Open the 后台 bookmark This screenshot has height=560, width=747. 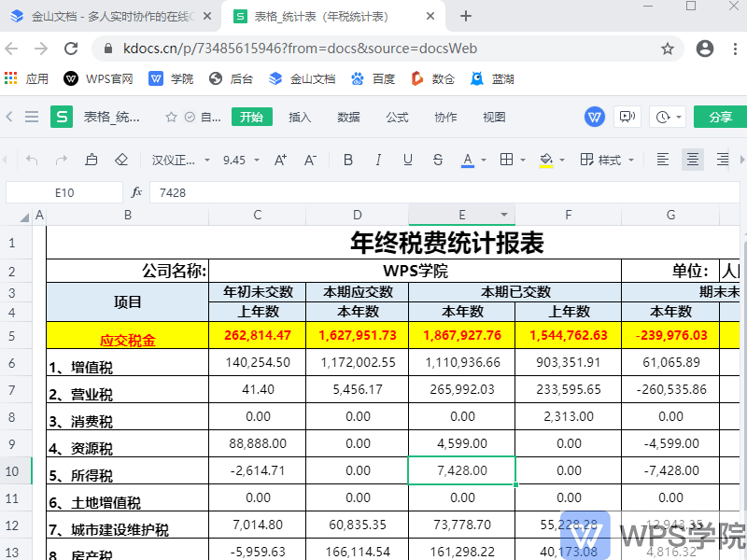[x=231, y=78]
